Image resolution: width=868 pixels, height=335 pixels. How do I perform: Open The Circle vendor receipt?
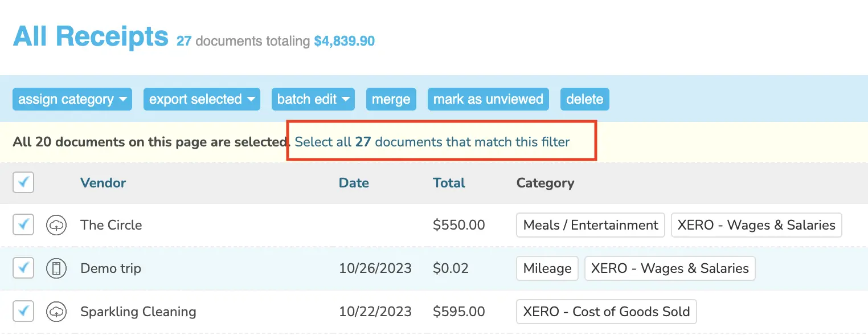pyautogui.click(x=111, y=225)
